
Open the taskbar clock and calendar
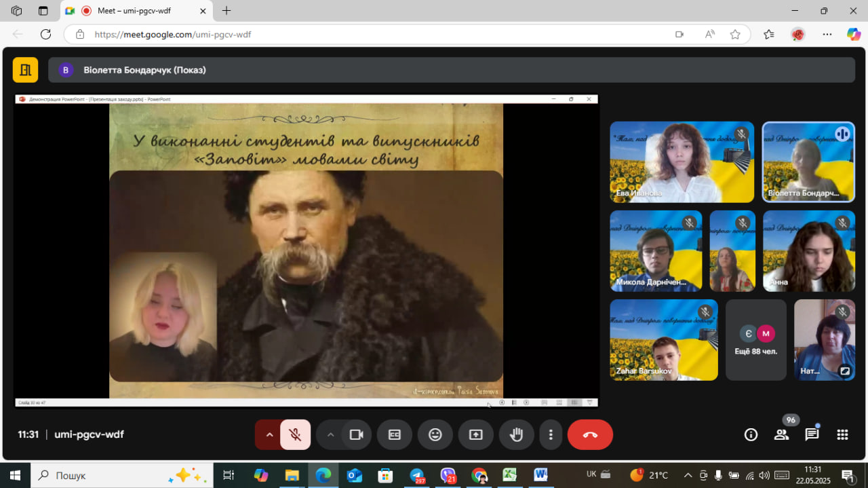pos(813,475)
